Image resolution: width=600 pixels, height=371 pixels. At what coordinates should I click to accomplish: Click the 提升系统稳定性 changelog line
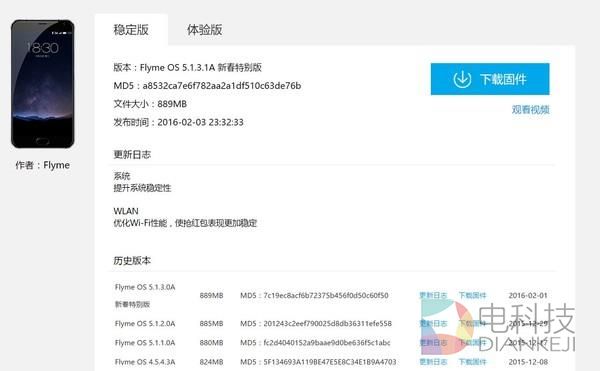coord(142,188)
